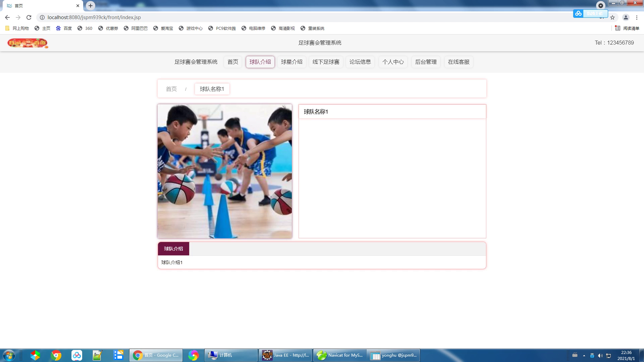Click 球队名称1 breadcrumb item
The height and width of the screenshot is (362, 644).
tap(212, 89)
